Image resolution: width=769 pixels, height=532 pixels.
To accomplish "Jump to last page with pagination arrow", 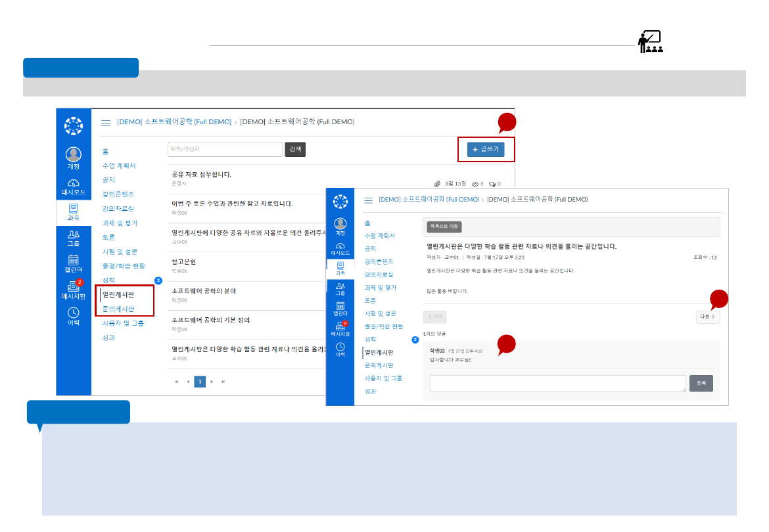I will click(x=223, y=381).
